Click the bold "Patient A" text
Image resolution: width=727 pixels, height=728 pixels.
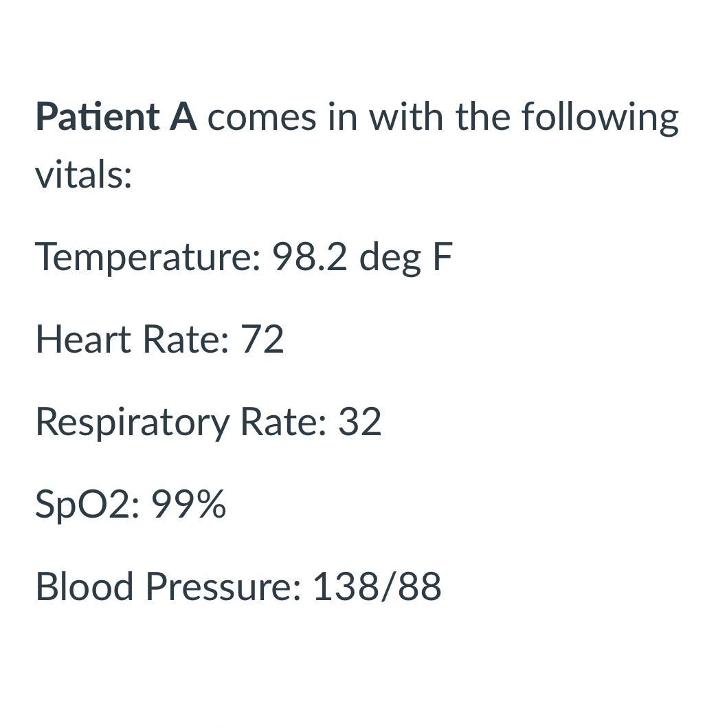point(116,117)
